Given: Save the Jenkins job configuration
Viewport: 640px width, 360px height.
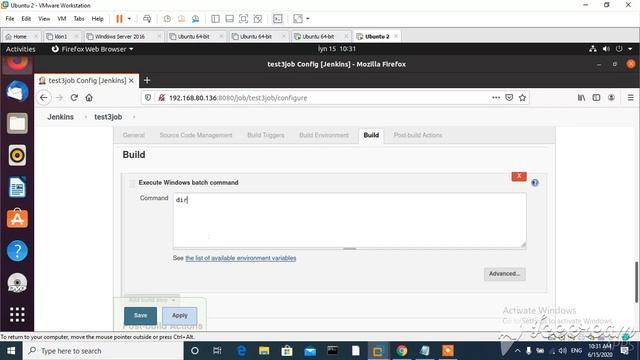Looking at the screenshot, I should [140, 316].
